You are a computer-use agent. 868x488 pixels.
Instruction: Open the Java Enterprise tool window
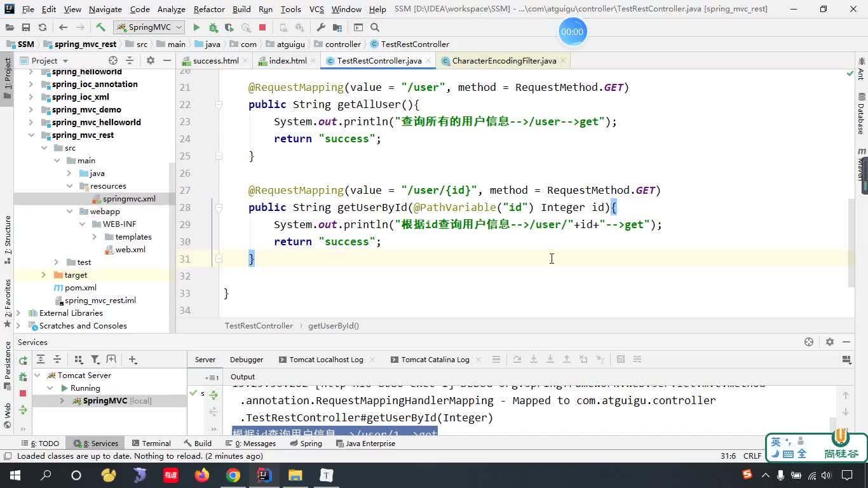pos(365,444)
